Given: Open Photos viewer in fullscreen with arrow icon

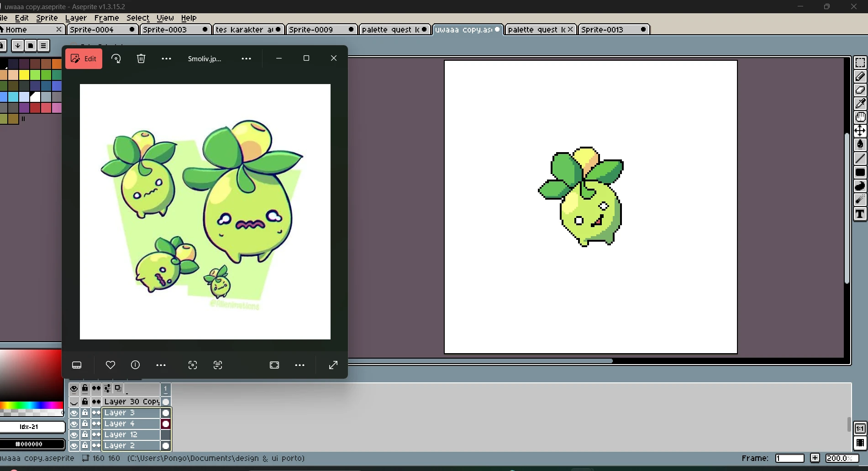Looking at the screenshot, I should coord(333,365).
